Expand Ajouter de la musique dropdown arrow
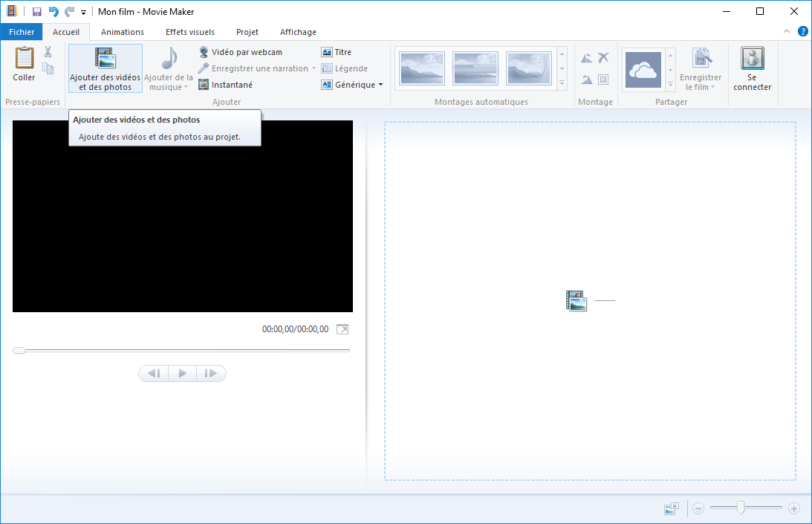812x524 pixels. pyautogui.click(x=186, y=87)
